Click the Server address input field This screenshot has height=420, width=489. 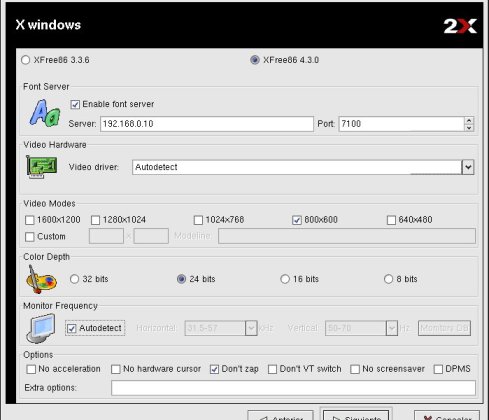(207, 124)
